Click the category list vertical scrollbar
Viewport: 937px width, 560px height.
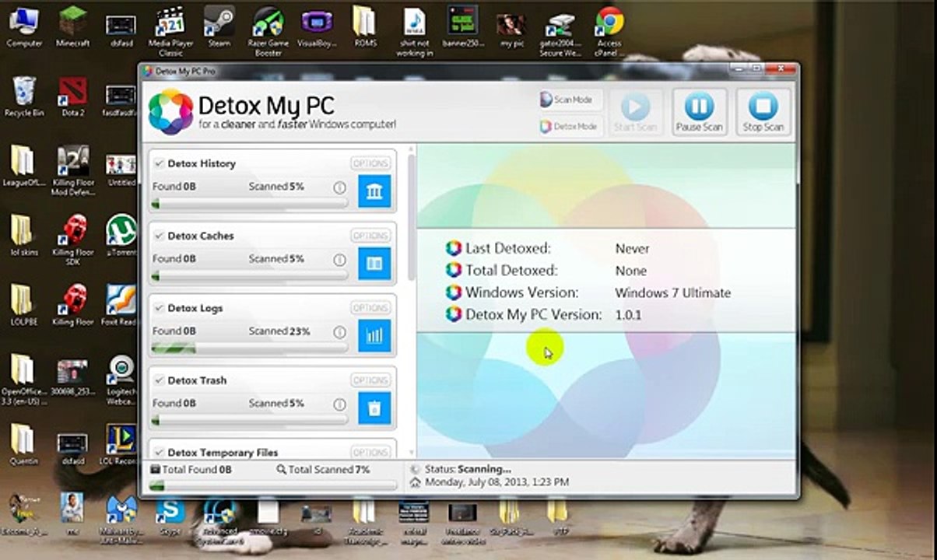tap(411, 218)
